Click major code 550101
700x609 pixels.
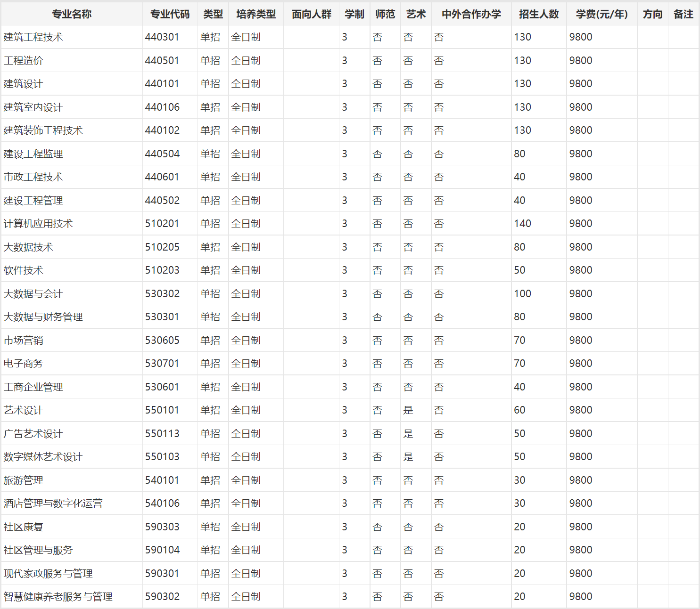[162, 410]
